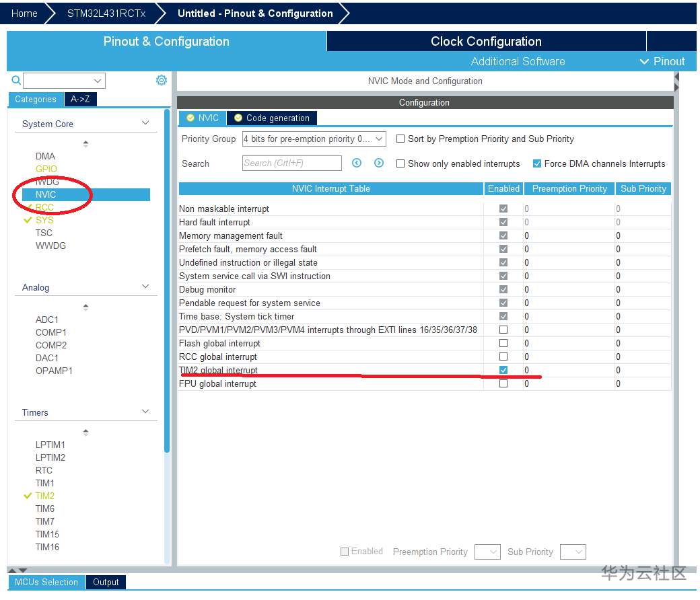Collapse the Timers category
This screenshot has height=600, width=700.
(145, 411)
